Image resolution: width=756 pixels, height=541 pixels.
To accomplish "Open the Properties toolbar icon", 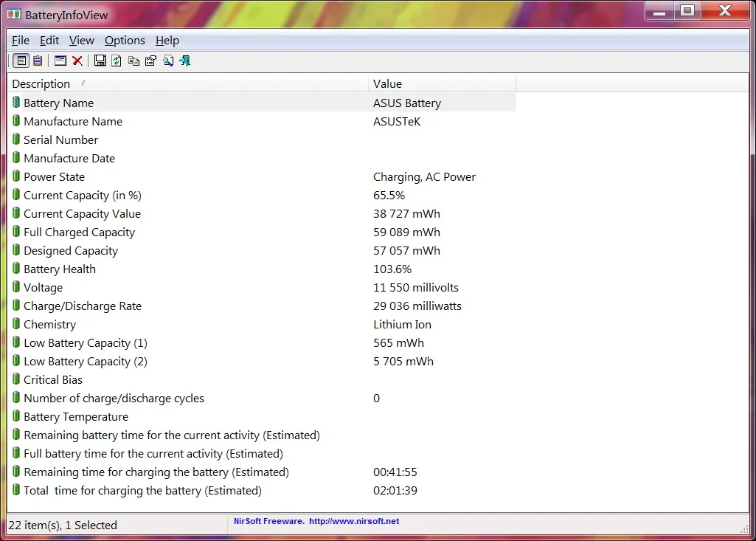I will pos(151,61).
